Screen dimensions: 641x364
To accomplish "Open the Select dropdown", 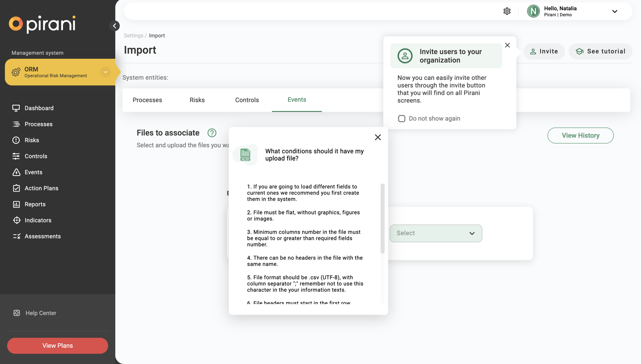I will (x=436, y=233).
